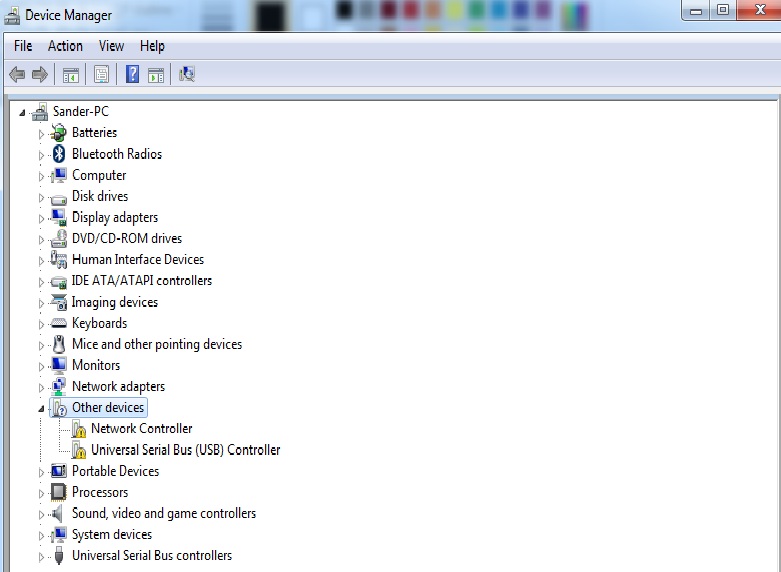Select the DVD/CD-ROM drives label
The image size is (781, 572).
[127, 239]
